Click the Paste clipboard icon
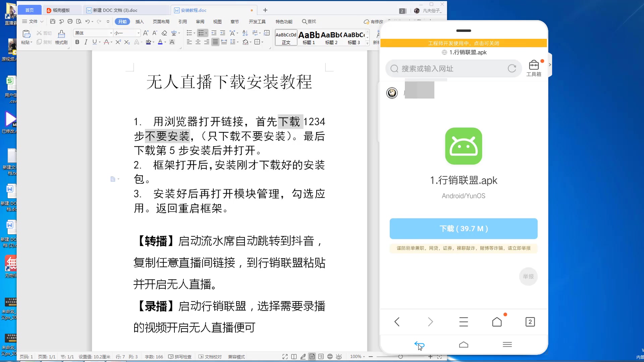This screenshot has height=362, width=644. pos(26,34)
